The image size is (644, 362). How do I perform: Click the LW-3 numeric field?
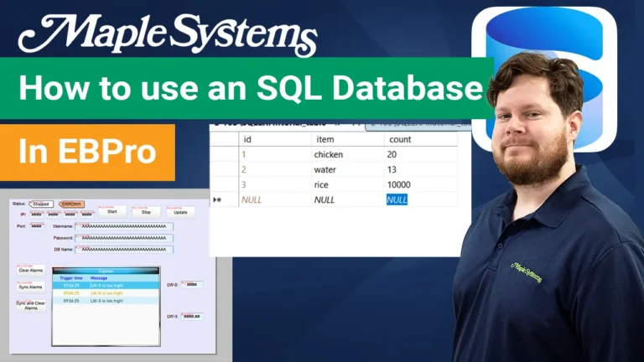[192, 317]
